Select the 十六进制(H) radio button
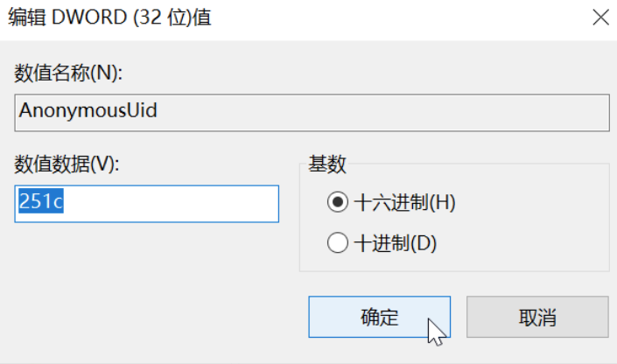617x364 pixels. click(x=338, y=202)
